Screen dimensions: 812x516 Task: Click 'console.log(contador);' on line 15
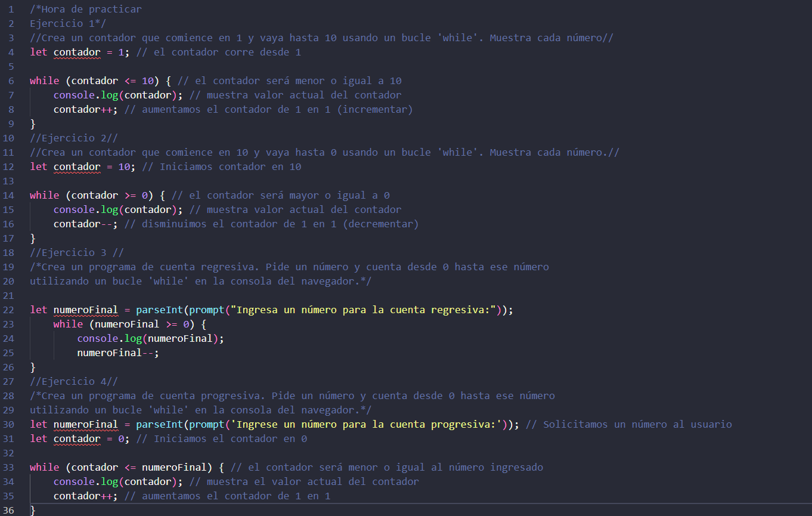click(x=118, y=209)
